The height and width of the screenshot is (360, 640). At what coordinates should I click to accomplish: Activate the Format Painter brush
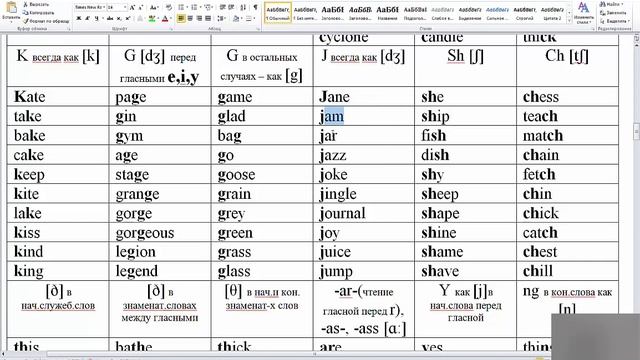26,21
